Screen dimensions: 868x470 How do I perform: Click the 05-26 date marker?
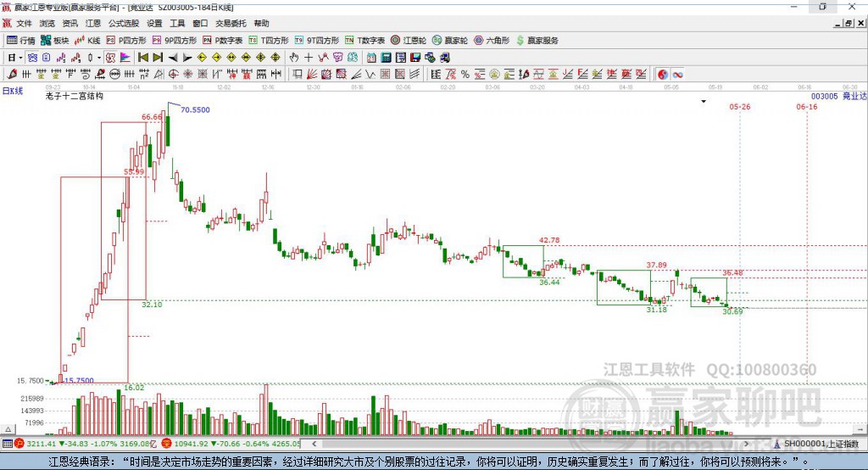pyautogui.click(x=739, y=106)
